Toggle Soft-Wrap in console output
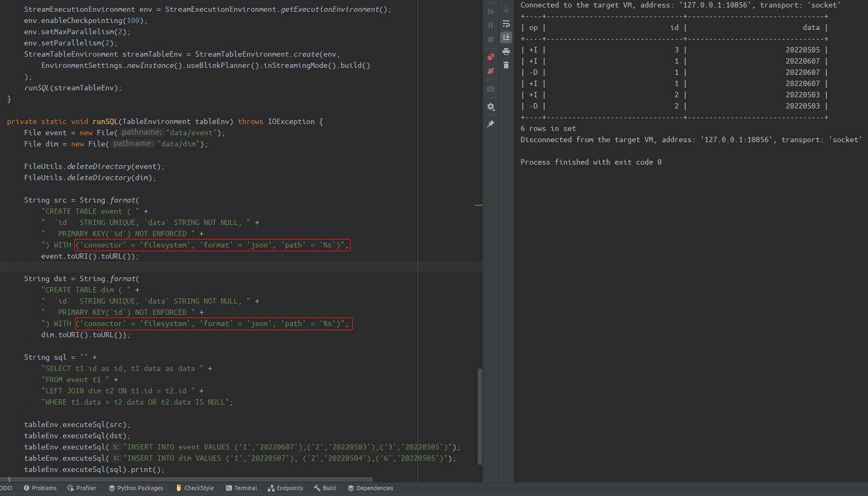Screen dimensions: 868x496 coord(506,24)
